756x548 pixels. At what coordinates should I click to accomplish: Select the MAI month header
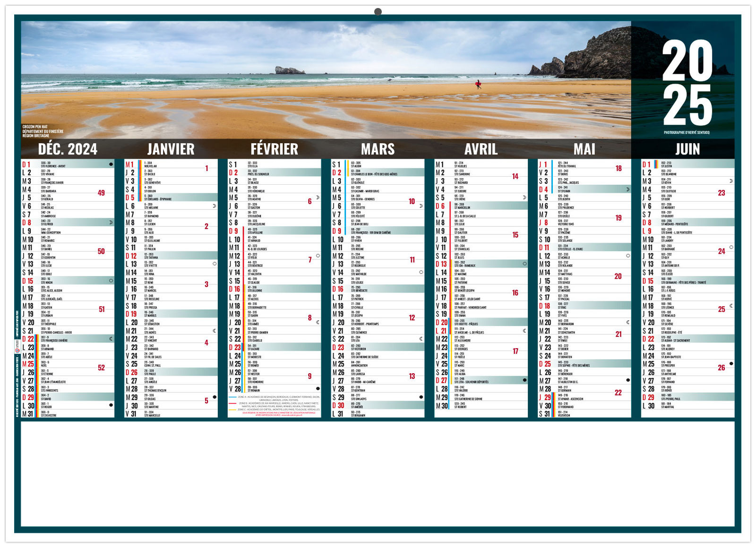584,149
